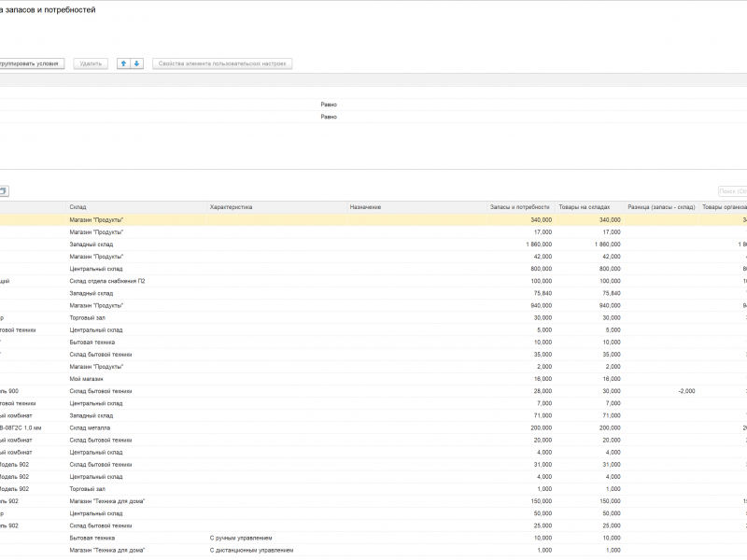Select Западный склад in the 1 860,000 row
Image resolution: width=747 pixels, height=560 pixels.
[x=91, y=245]
